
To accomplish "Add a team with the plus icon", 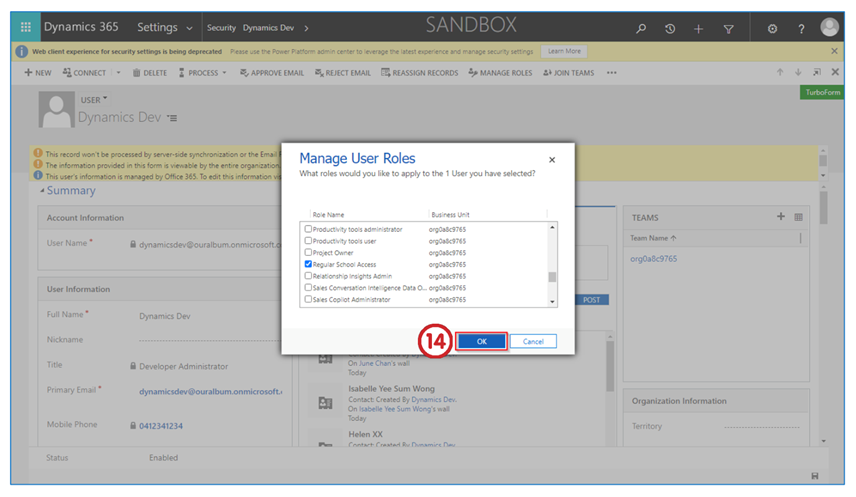I will [x=781, y=217].
